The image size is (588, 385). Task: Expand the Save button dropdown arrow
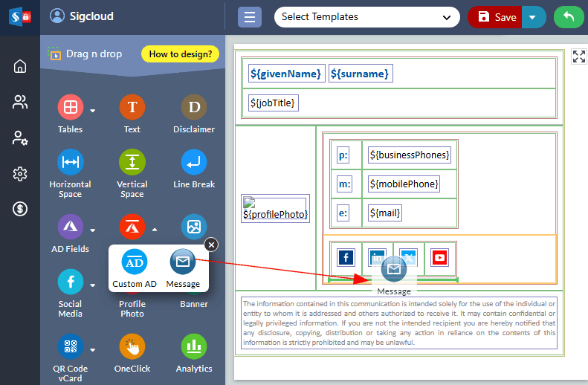[x=532, y=17]
